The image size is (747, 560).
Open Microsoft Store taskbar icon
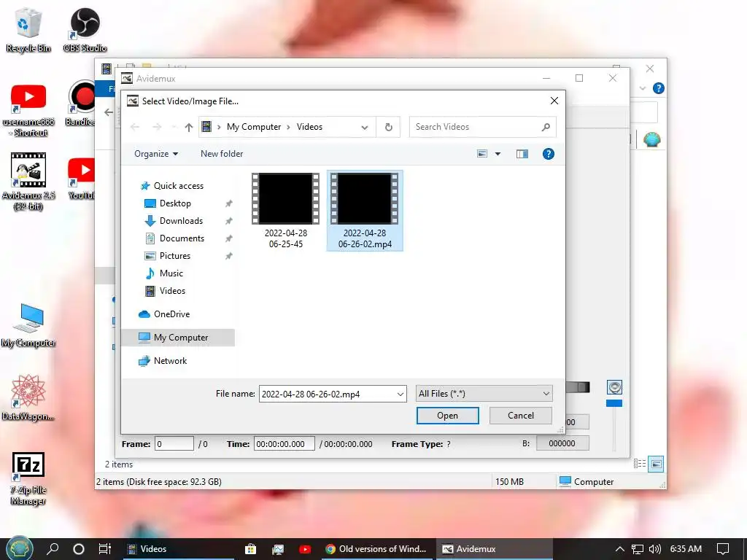pyautogui.click(x=251, y=549)
